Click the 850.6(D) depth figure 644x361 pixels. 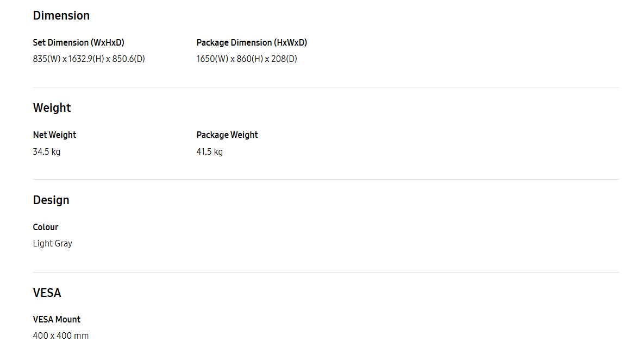pos(129,59)
